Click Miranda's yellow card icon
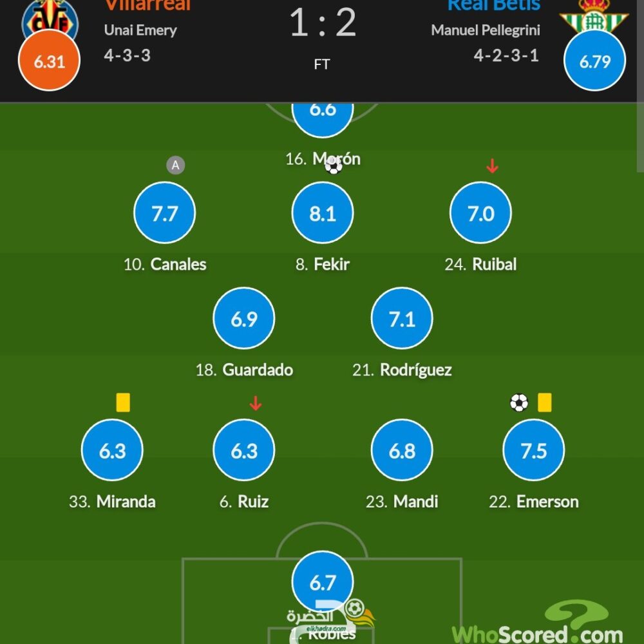This screenshot has width=644, height=644. point(123,402)
